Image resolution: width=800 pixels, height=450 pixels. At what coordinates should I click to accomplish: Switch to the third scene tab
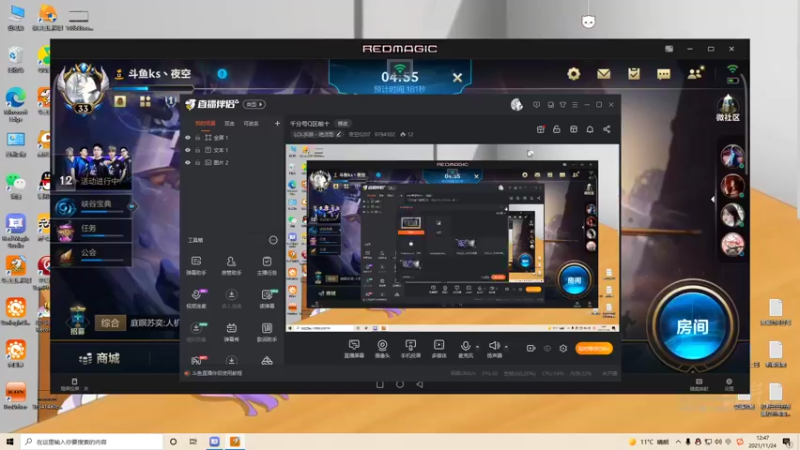coord(251,123)
